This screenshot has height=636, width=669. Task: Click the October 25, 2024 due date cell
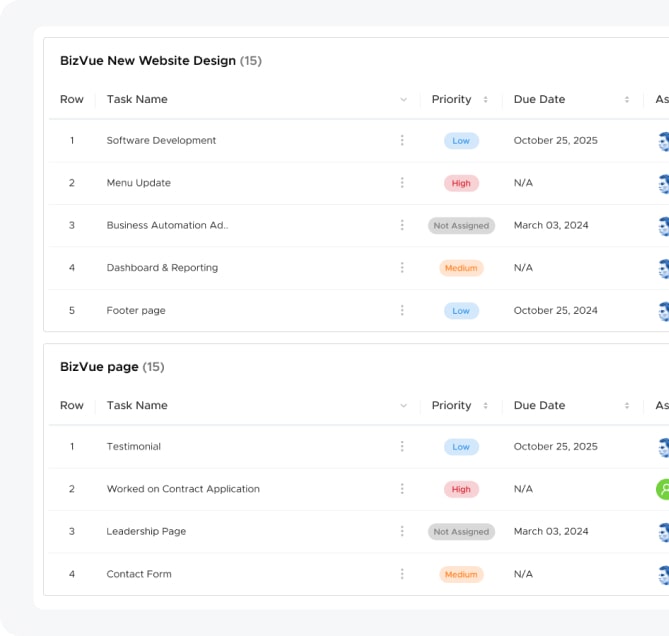pyautogui.click(x=555, y=311)
